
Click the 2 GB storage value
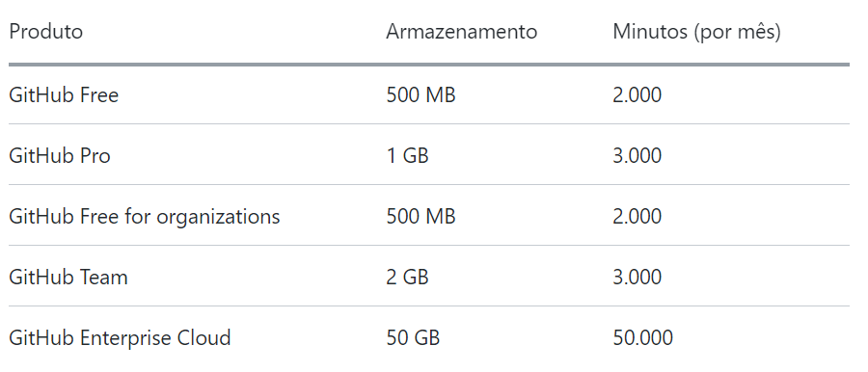click(x=407, y=277)
